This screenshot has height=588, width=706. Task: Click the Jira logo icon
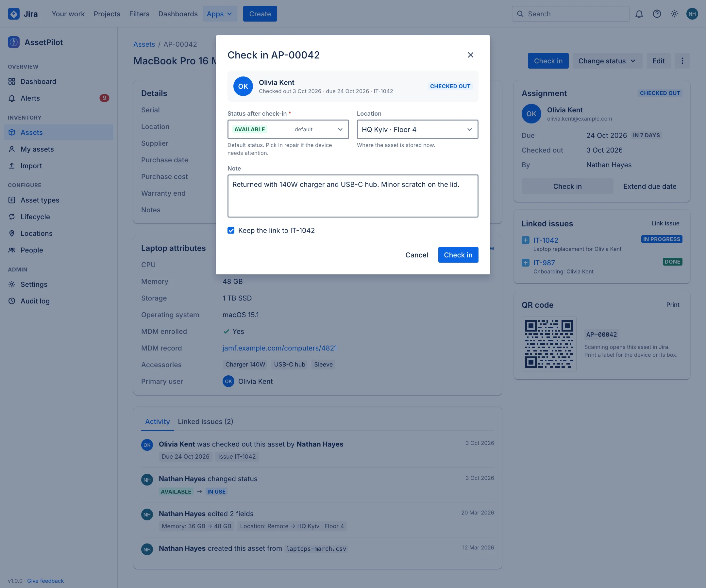tap(13, 14)
